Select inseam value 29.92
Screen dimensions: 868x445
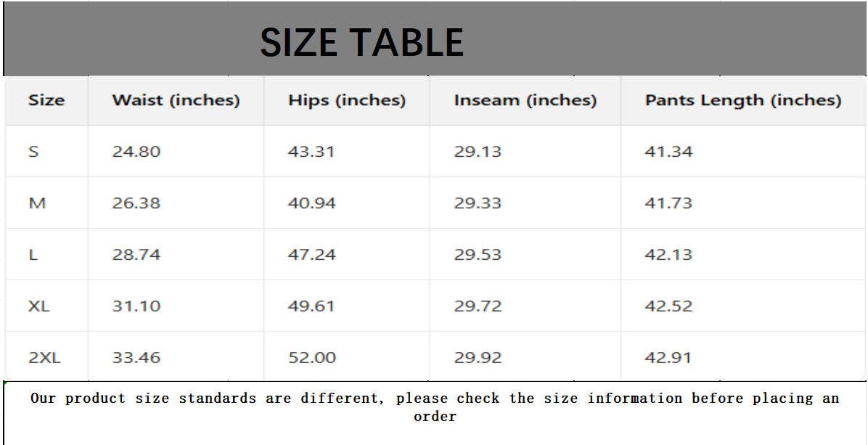point(478,358)
